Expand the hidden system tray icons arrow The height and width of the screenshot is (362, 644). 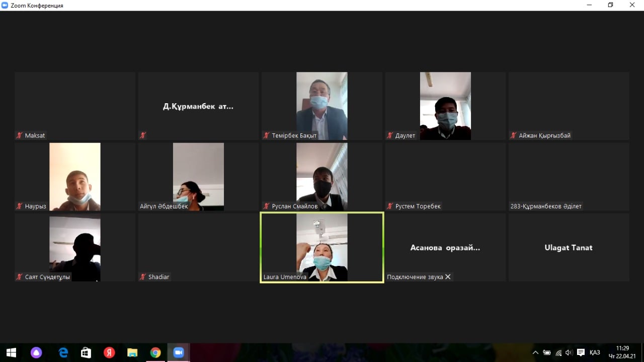click(535, 352)
